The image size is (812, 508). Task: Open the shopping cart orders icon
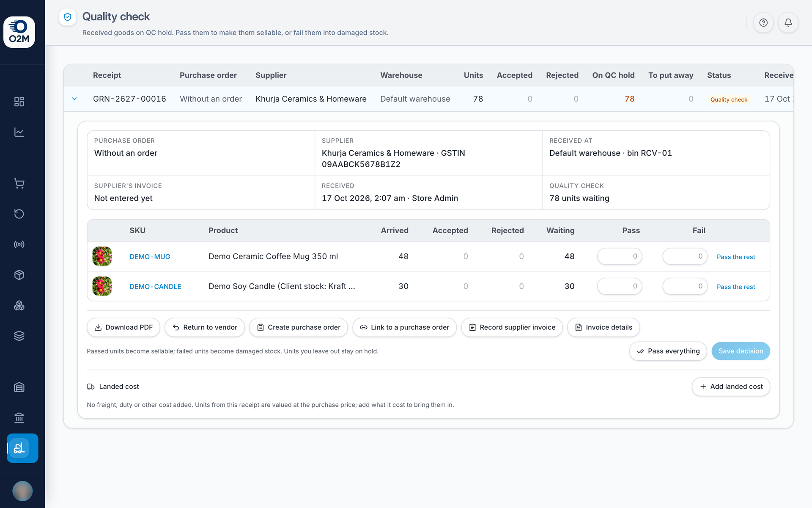tap(19, 183)
